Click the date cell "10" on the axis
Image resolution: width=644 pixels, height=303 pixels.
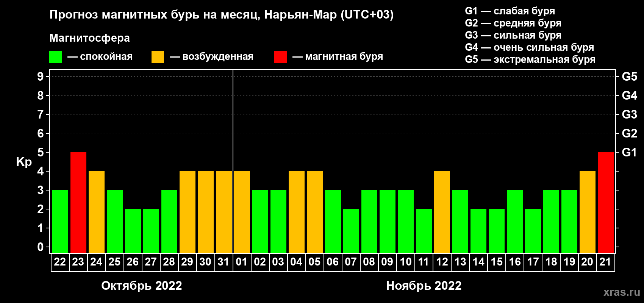coord(406,262)
